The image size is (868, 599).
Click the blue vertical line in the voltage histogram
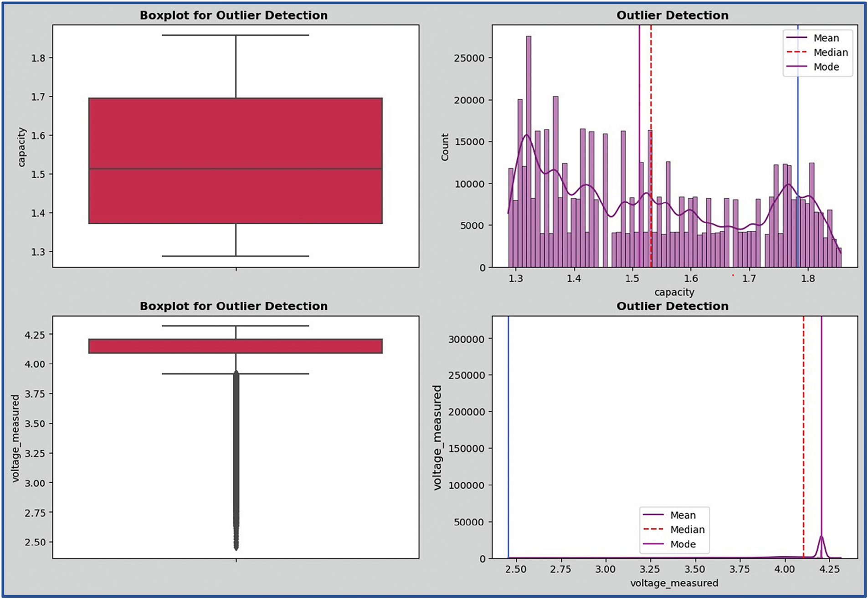tap(508, 433)
